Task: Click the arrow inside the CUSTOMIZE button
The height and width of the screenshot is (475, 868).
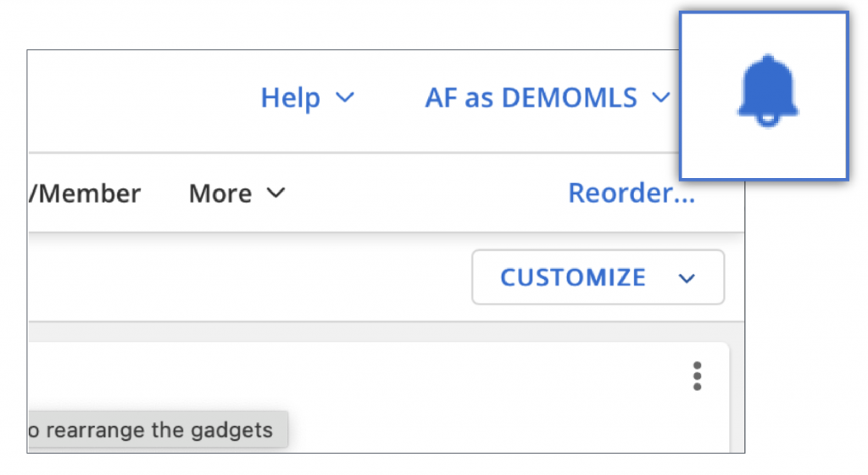Action: [687, 278]
